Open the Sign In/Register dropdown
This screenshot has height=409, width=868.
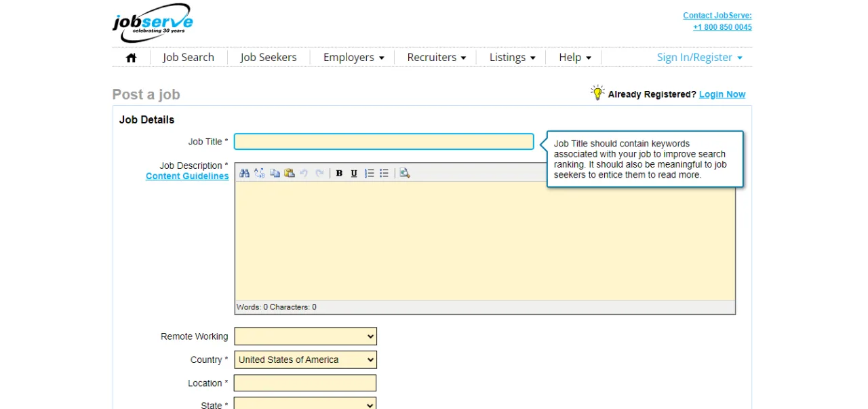[700, 58]
